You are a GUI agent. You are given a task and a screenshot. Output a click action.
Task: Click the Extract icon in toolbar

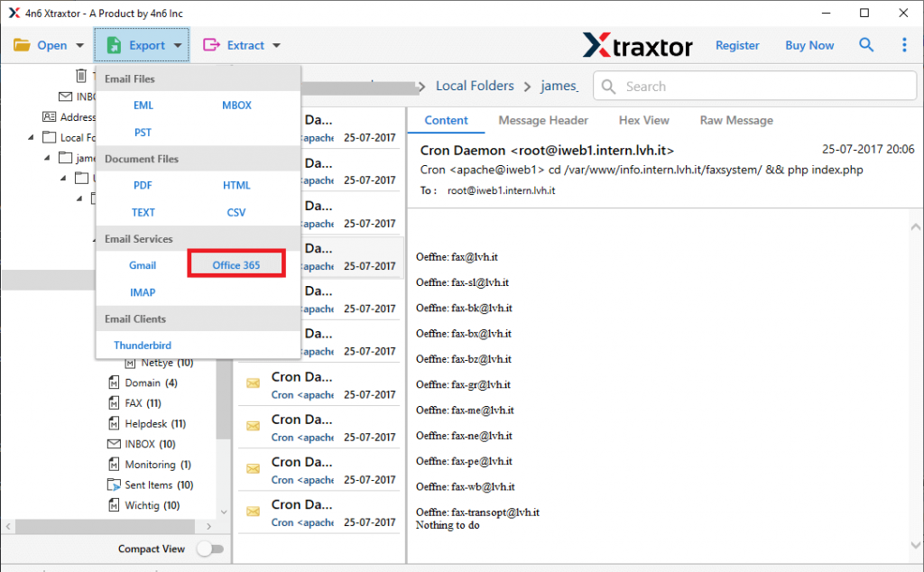[x=211, y=45]
